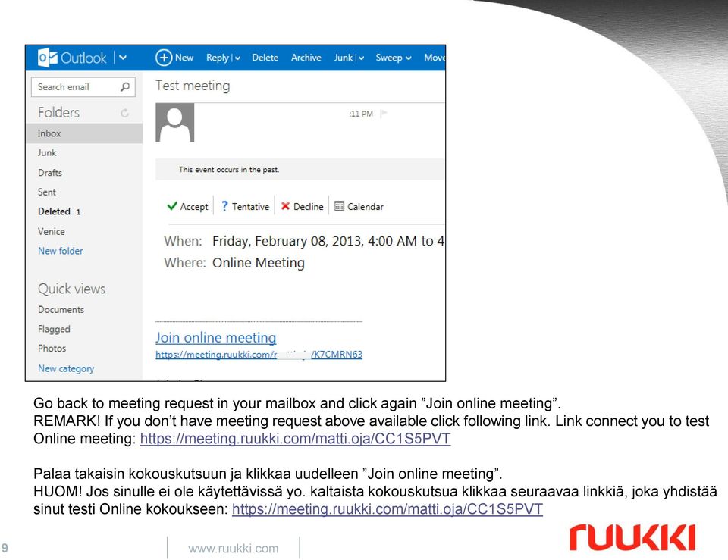Click the 'Friday, February 08, 2013' date text
The image size is (728, 560).
coord(287,241)
